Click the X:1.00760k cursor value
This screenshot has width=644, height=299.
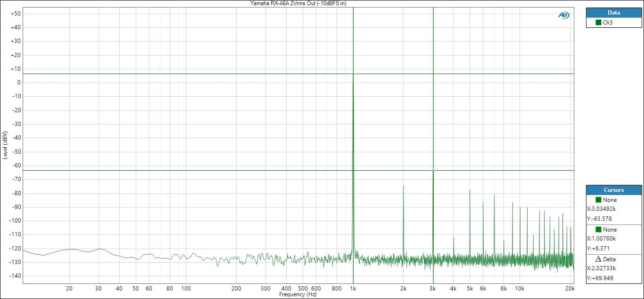point(602,239)
